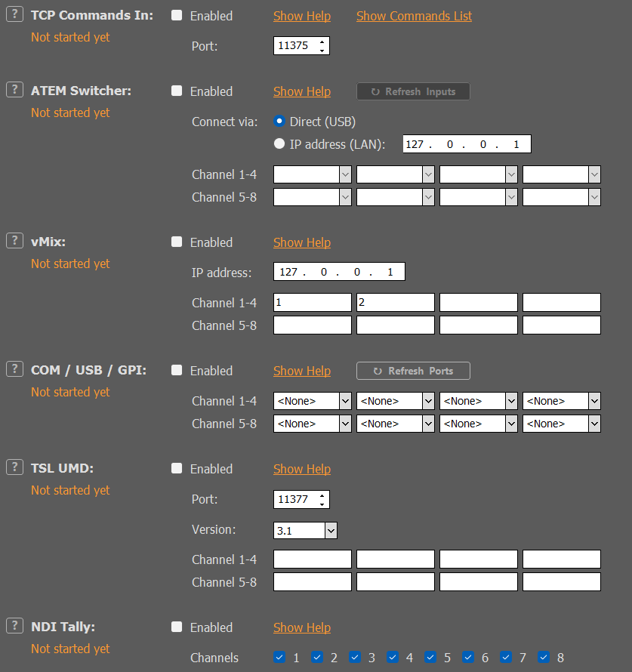Click the ATEM LAN IP address field
The image size is (632, 672).
point(467,144)
